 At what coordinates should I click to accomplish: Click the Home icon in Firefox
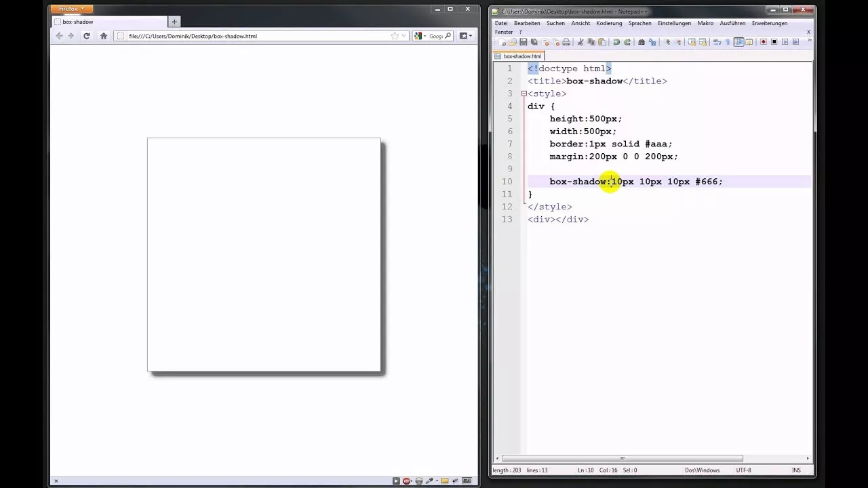click(x=103, y=36)
